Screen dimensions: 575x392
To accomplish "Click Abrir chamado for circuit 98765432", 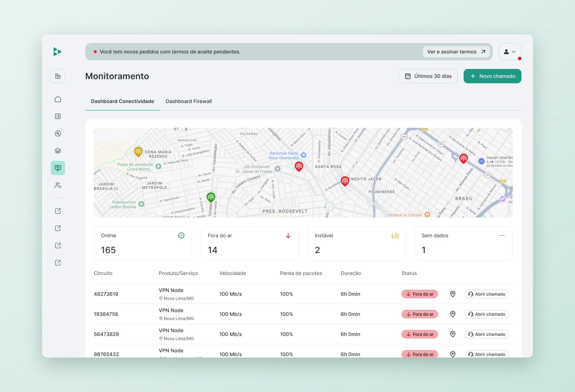I will point(487,354).
